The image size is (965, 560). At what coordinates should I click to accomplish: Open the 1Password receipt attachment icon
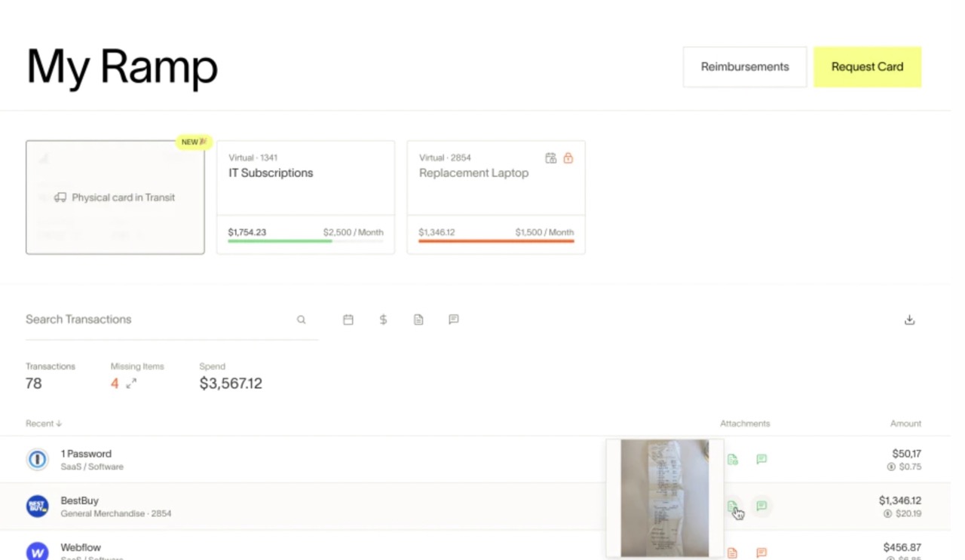coord(732,459)
